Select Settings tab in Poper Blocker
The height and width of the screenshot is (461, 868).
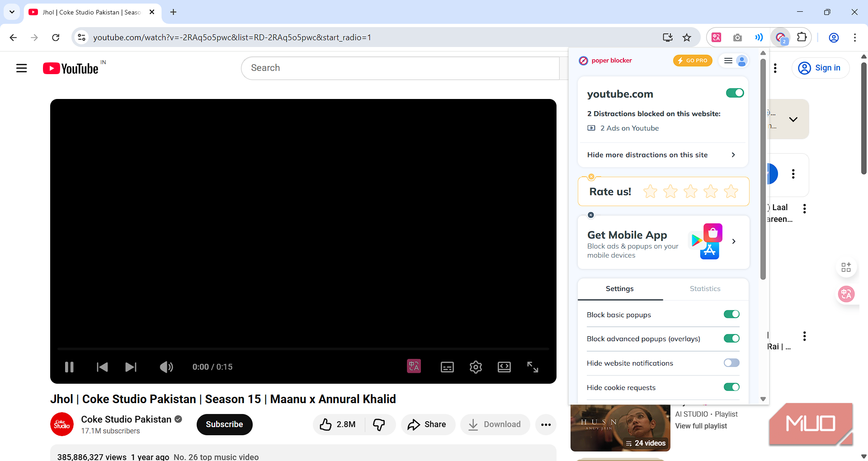[x=620, y=289]
